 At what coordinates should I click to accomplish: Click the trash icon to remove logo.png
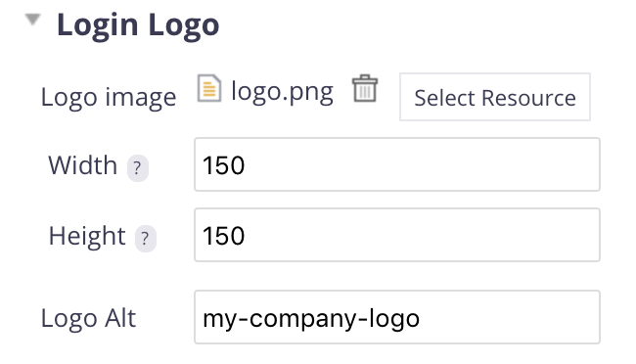click(x=365, y=88)
